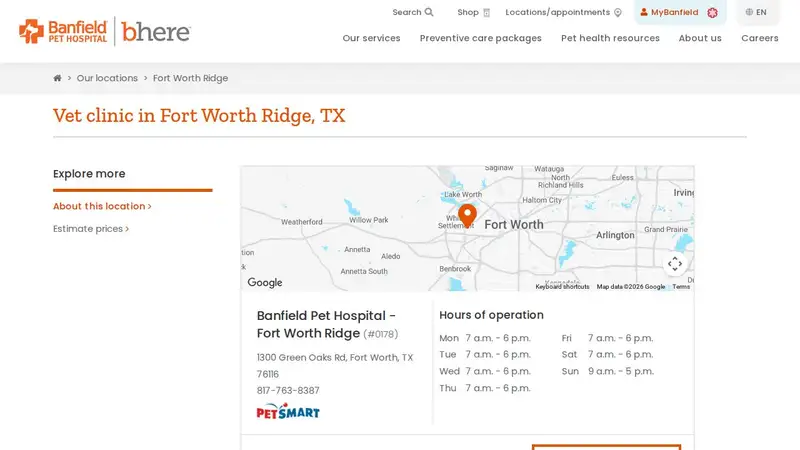Click the address 1300 Green Oaks Rd
Screen dimensions: 800x450
[335, 366]
